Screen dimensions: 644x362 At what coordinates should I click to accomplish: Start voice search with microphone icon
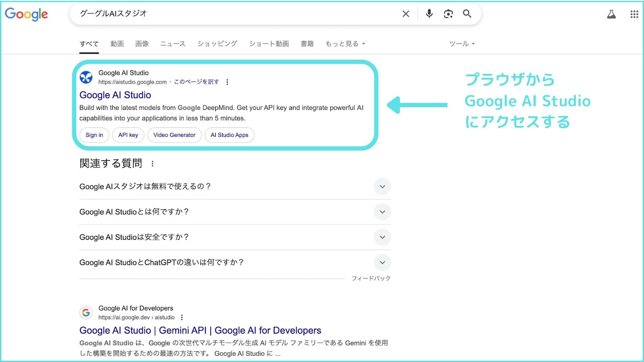point(429,14)
